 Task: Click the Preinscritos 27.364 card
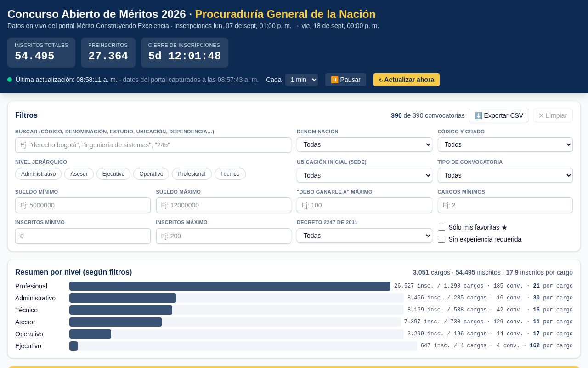(x=108, y=53)
